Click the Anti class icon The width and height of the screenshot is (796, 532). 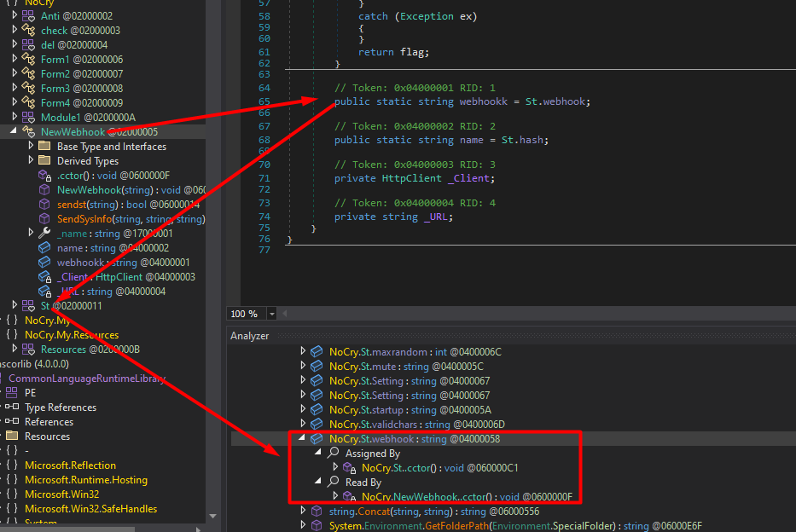[28, 16]
